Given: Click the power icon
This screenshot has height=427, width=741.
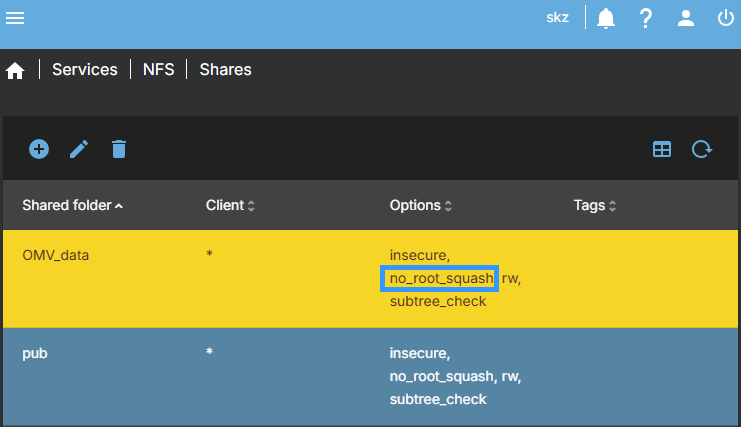Looking at the screenshot, I should pos(725,18).
